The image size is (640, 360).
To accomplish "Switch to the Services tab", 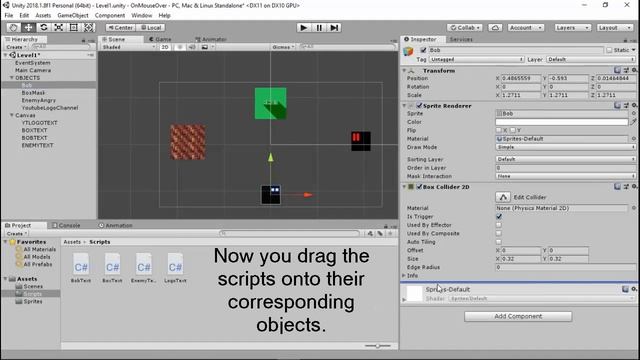I will [x=461, y=39].
